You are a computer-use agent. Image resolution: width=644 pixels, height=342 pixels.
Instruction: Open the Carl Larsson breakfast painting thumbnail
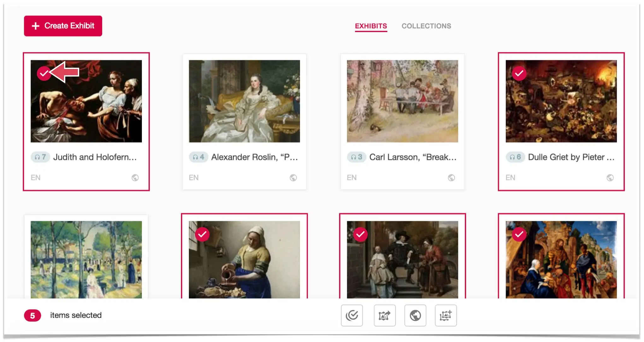[x=402, y=101]
